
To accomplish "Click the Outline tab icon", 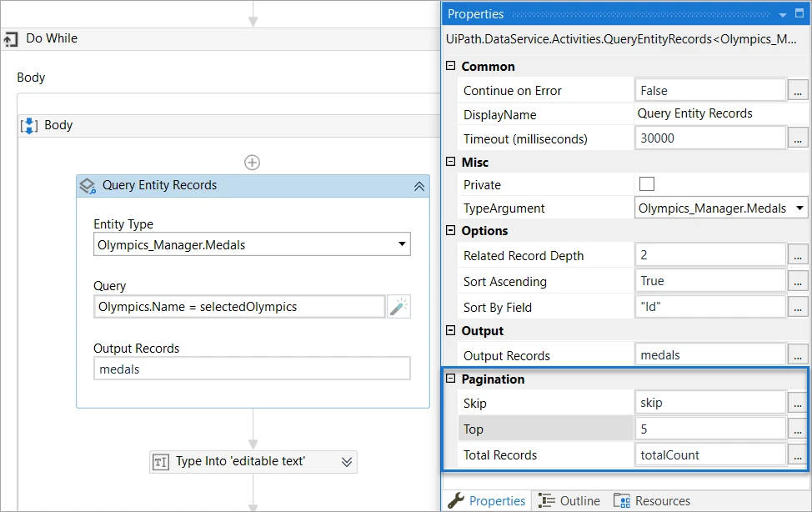I will point(546,500).
